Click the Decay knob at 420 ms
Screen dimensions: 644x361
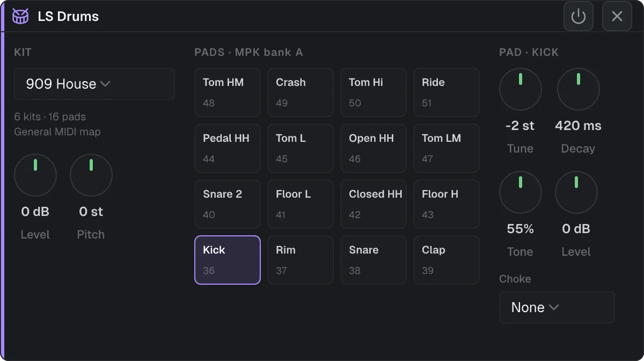[579, 89]
